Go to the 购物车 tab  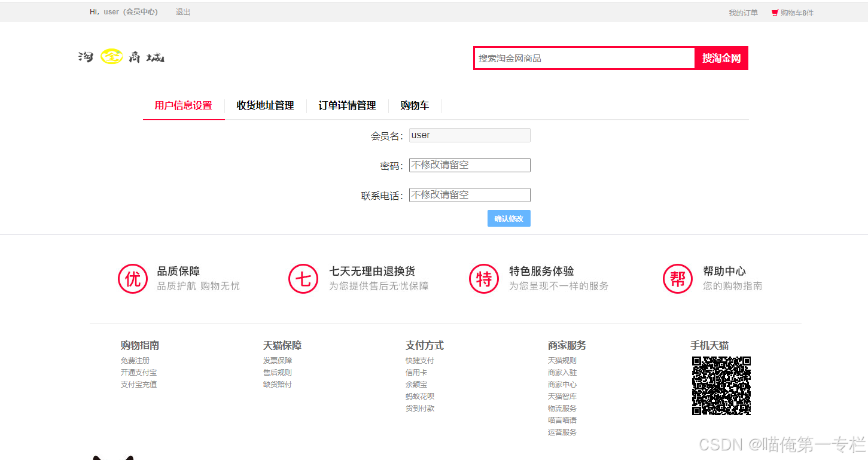pyautogui.click(x=415, y=106)
